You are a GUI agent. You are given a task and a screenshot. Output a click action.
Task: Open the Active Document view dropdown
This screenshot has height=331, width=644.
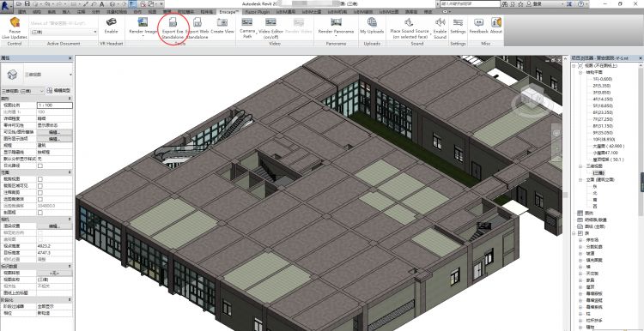(x=64, y=32)
